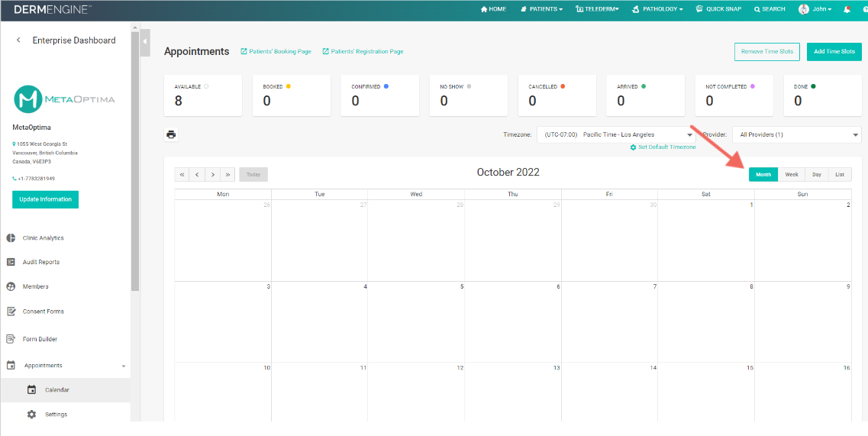Collapse the sidebar panel handle
Viewport: 868px width, 436px height.
tap(145, 43)
